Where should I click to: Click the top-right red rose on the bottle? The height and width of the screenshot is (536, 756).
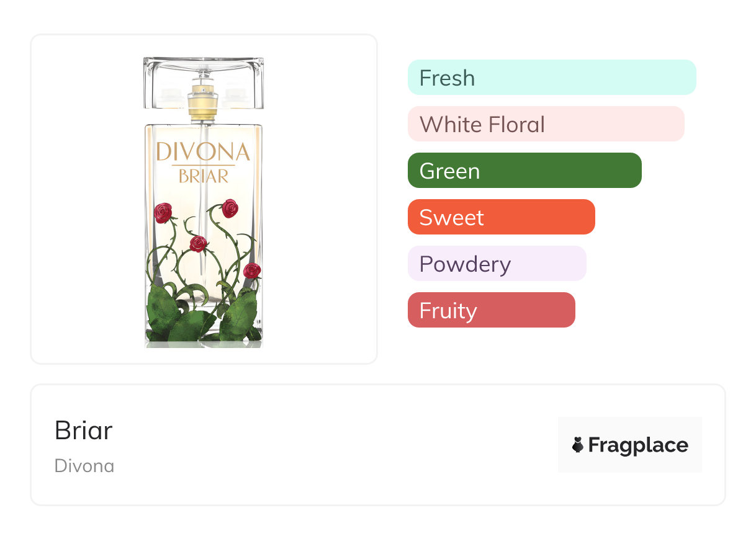point(230,208)
